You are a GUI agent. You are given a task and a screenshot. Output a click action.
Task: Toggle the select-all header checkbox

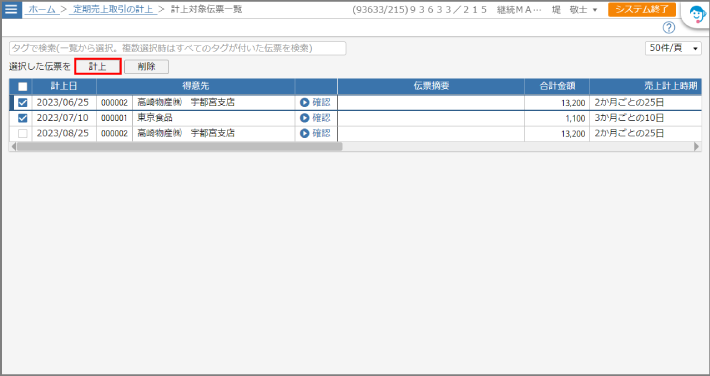coord(22,87)
